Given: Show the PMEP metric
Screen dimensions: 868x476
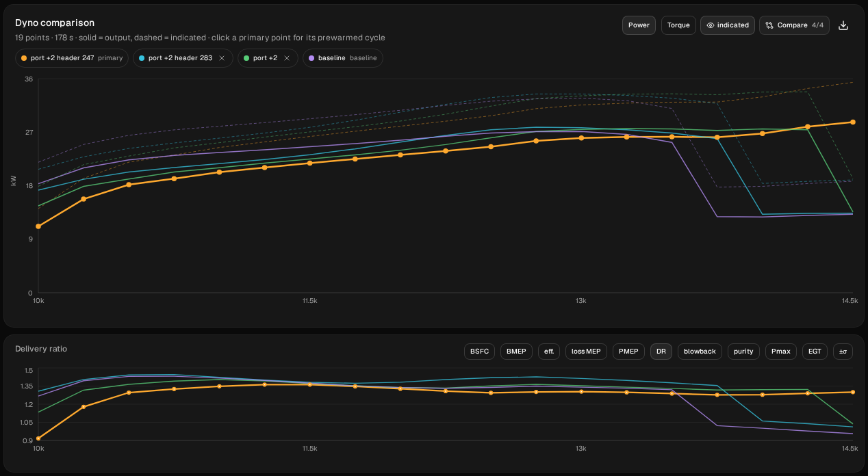Looking at the screenshot, I should click(628, 352).
